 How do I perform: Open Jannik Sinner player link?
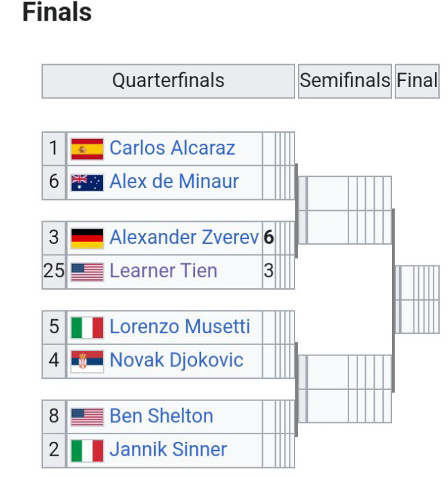168,449
